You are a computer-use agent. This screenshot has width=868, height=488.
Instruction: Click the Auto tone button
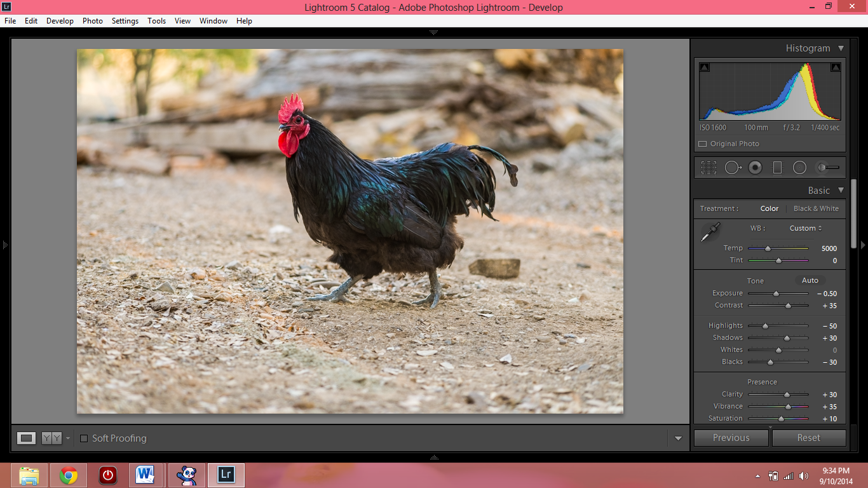click(810, 280)
